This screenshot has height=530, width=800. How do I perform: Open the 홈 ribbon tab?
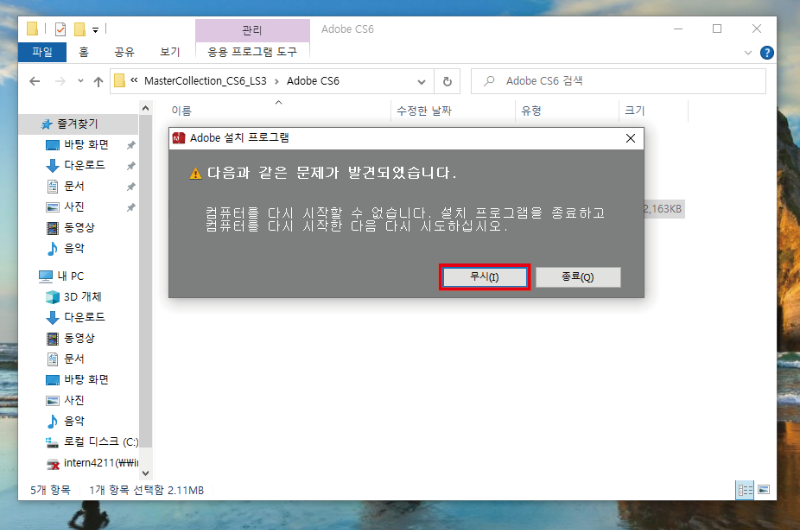(x=84, y=52)
